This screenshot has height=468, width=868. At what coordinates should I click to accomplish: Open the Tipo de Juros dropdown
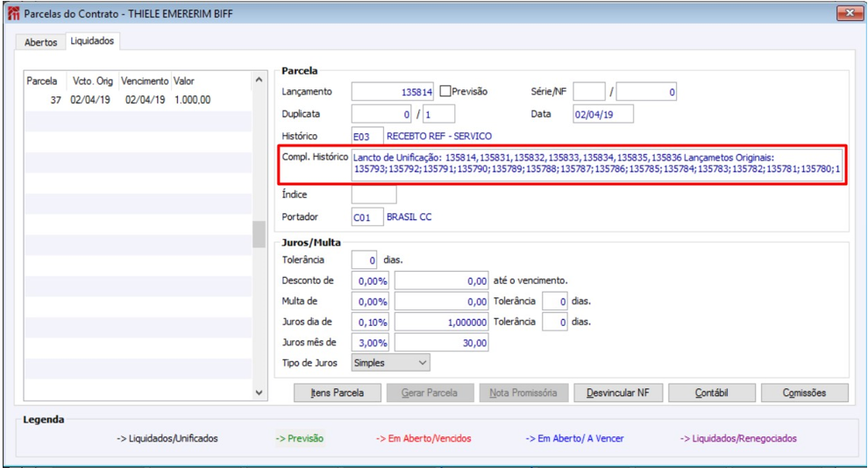(x=391, y=363)
